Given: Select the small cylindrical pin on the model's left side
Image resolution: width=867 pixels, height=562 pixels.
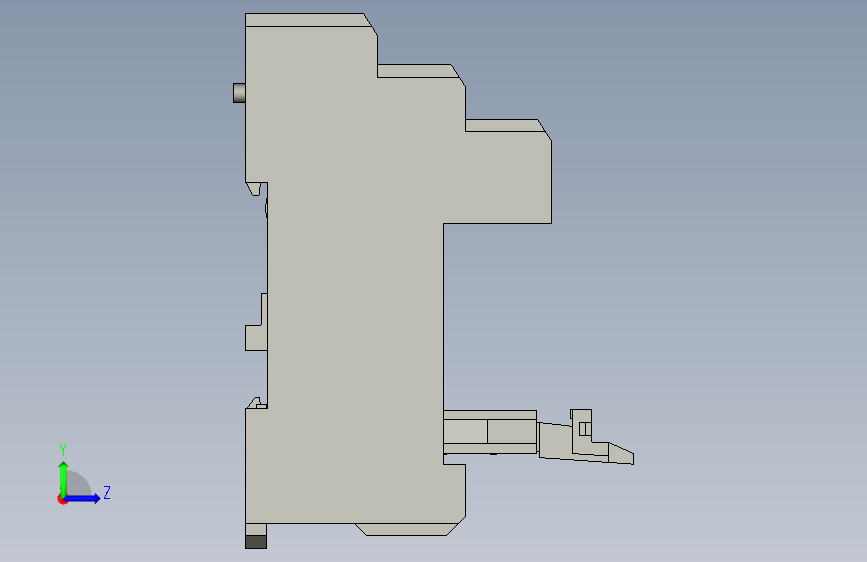Looking at the screenshot, I should click(239, 93).
